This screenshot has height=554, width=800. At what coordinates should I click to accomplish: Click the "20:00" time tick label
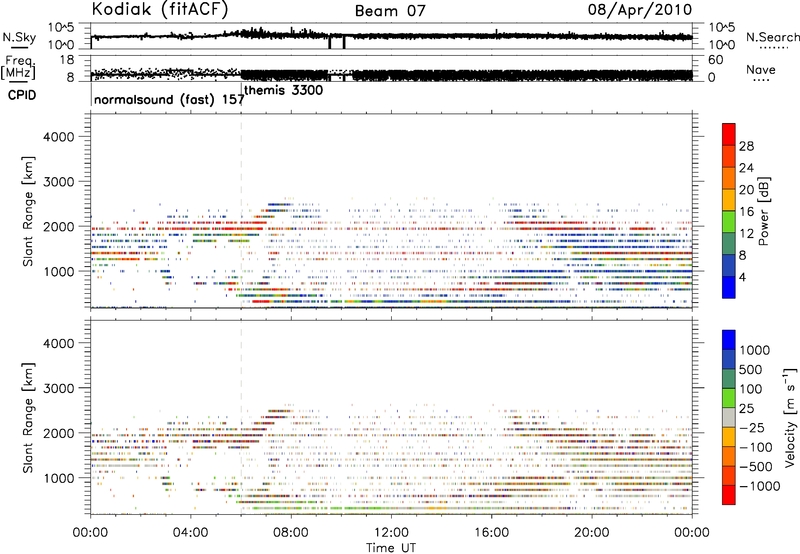[592, 533]
